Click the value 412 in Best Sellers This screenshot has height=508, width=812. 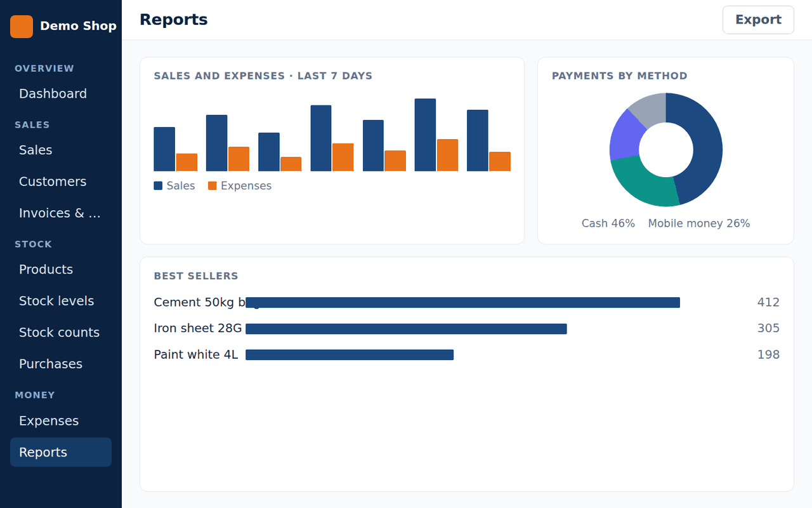(768, 302)
